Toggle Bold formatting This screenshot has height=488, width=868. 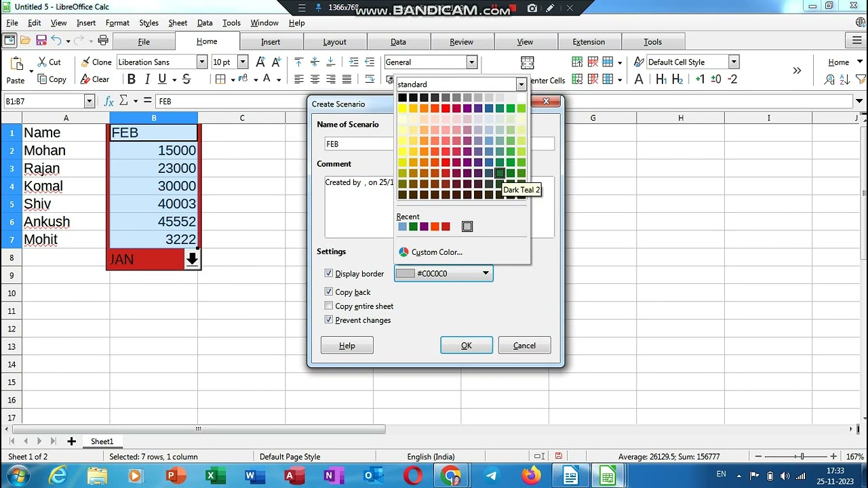pos(132,79)
